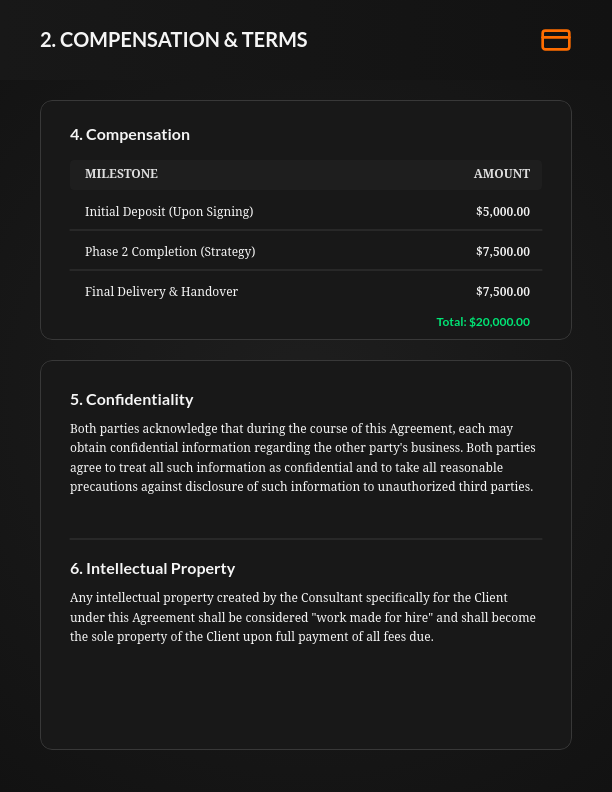The width and height of the screenshot is (612, 792).
Task: Click the Phase 2 Completion $7,500.00 amount
Action: pyautogui.click(x=503, y=252)
